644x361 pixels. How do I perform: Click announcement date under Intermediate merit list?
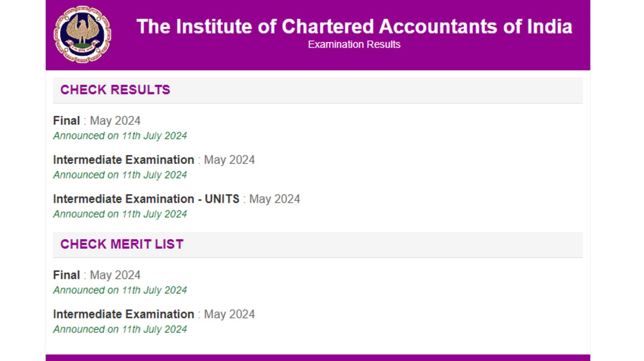pyautogui.click(x=120, y=329)
